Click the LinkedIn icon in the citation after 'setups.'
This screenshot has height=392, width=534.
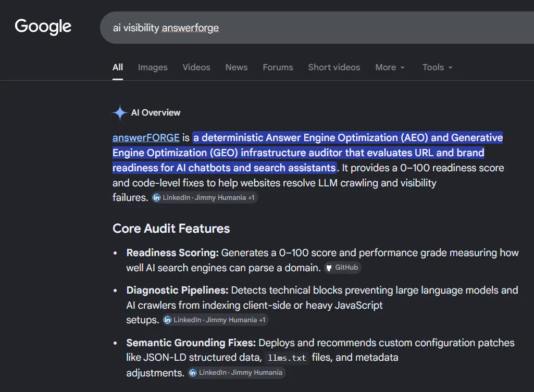pyautogui.click(x=167, y=320)
